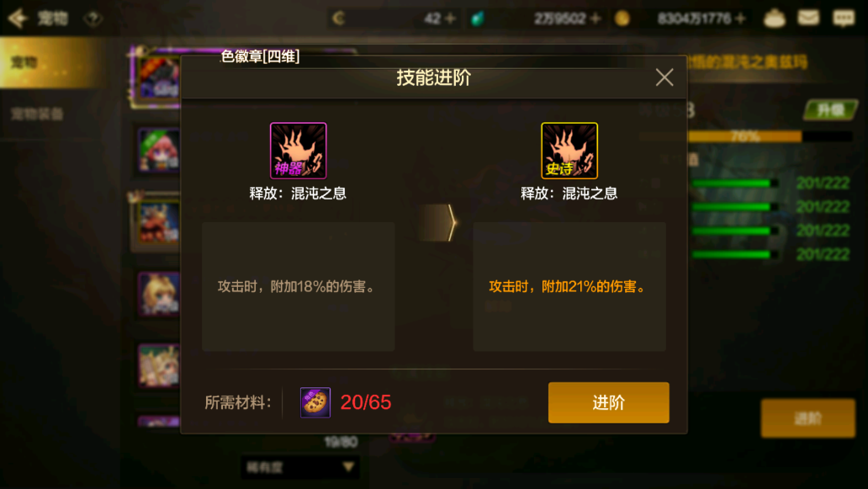This screenshot has height=489, width=868.
Task: Open the money bag shop icon
Action: click(775, 19)
